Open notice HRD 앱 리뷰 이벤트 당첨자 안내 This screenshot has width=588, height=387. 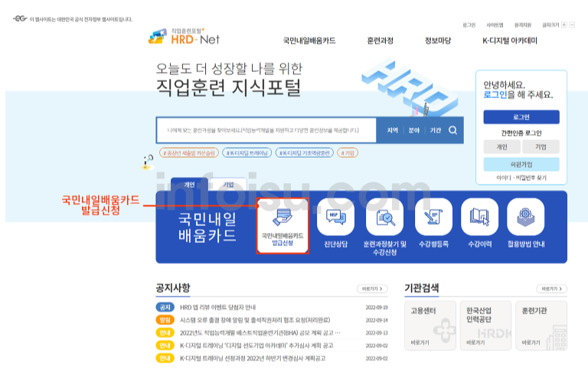click(x=218, y=307)
